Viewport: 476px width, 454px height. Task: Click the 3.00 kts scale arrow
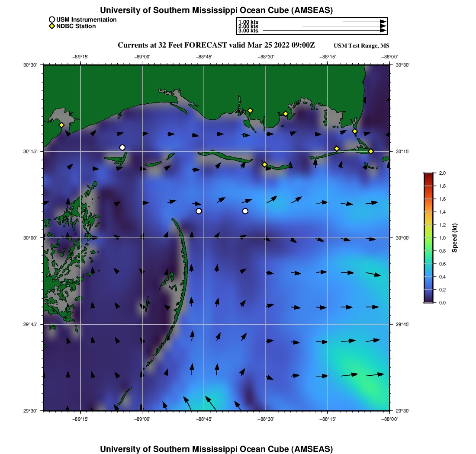pyautogui.click(x=324, y=31)
